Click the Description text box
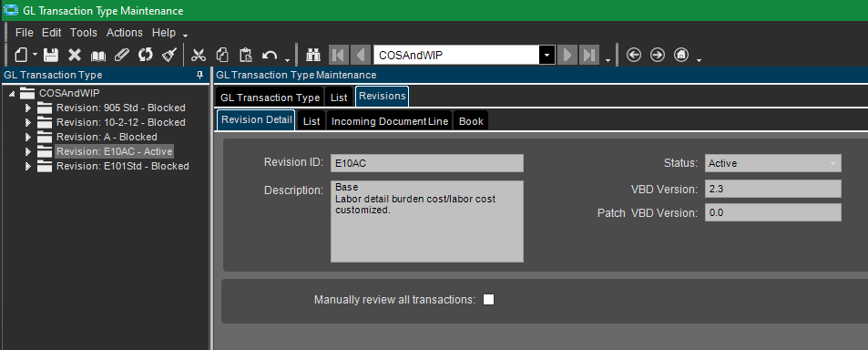 pos(427,221)
